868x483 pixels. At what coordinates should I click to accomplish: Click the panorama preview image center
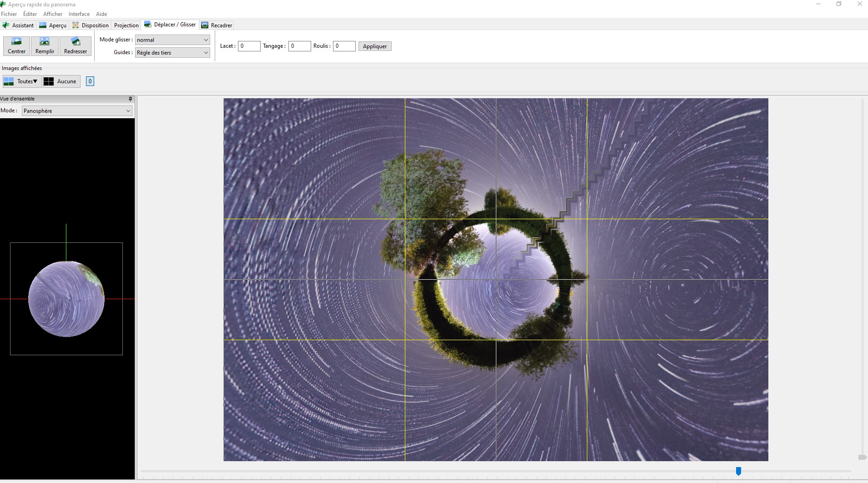pyautogui.click(x=496, y=280)
